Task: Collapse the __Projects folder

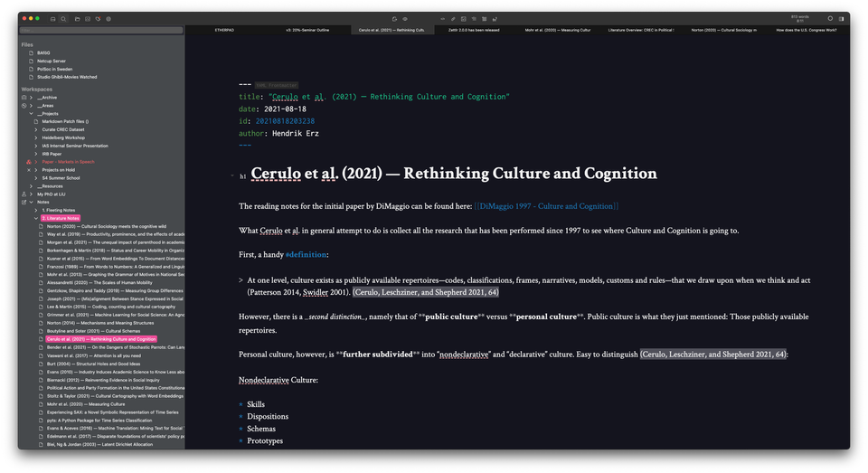Action: pos(32,114)
